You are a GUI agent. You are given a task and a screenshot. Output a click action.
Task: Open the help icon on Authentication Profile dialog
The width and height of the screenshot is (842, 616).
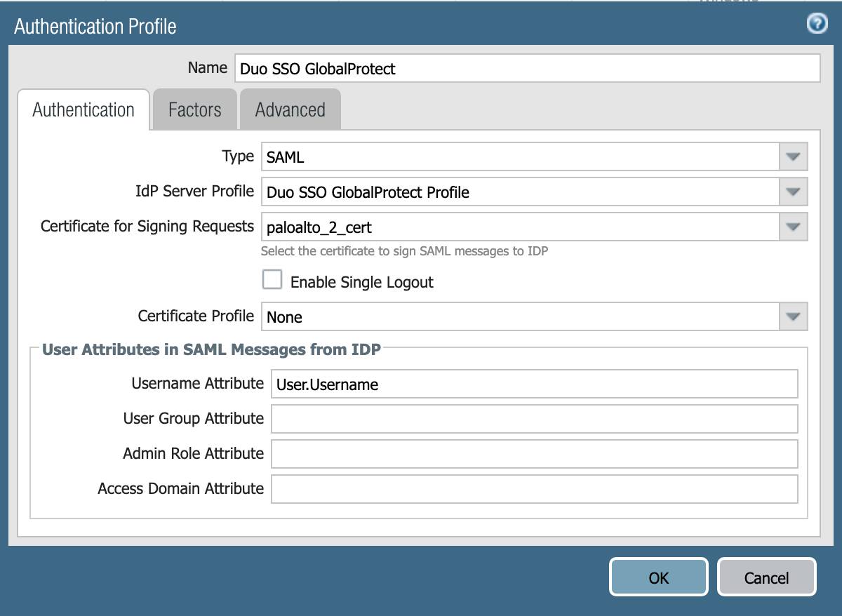816,25
